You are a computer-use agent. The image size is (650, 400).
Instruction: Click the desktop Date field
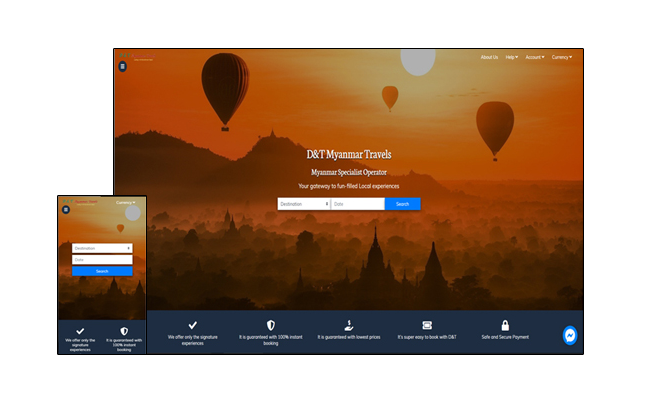358,204
